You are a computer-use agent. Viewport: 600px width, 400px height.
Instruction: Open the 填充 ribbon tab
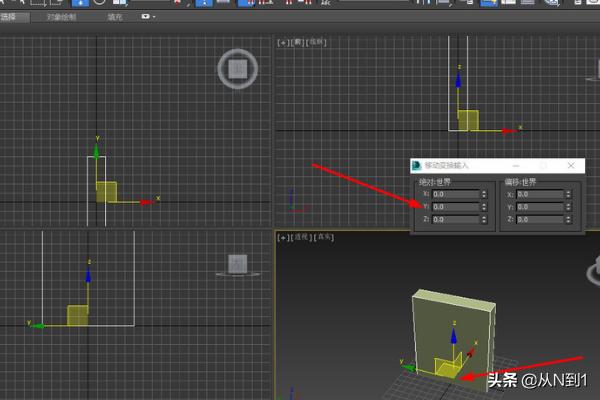[114, 17]
